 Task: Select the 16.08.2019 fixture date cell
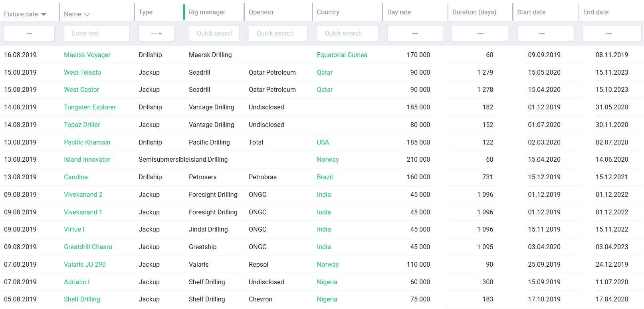point(20,55)
